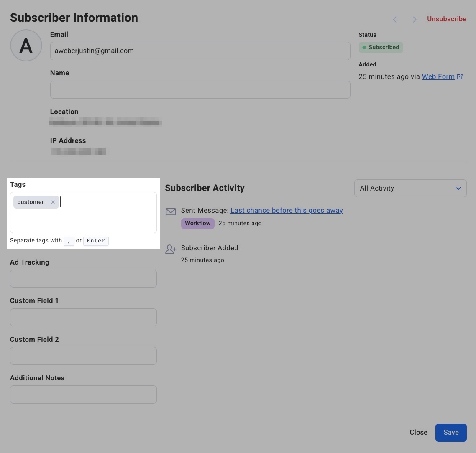Go to previous subscriber arrow
Viewport: 476px width, 453px height.
tap(395, 19)
